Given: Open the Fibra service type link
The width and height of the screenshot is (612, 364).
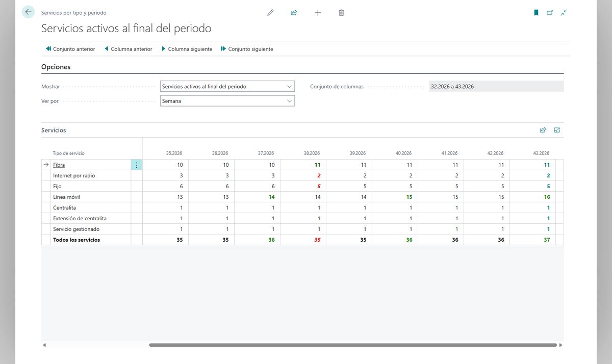Looking at the screenshot, I should click(x=59, y=165).
